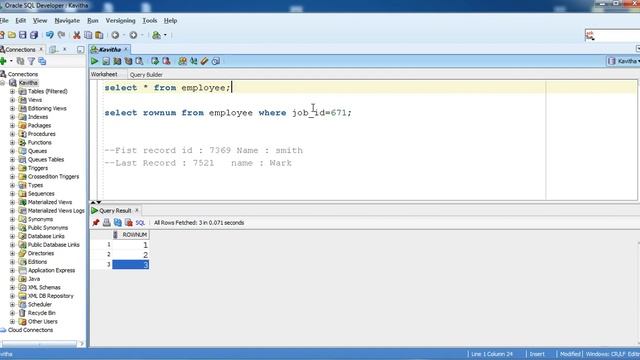Select the Cloud Connections item
Viewport: 640px width, 360px height.
(30, 330)
